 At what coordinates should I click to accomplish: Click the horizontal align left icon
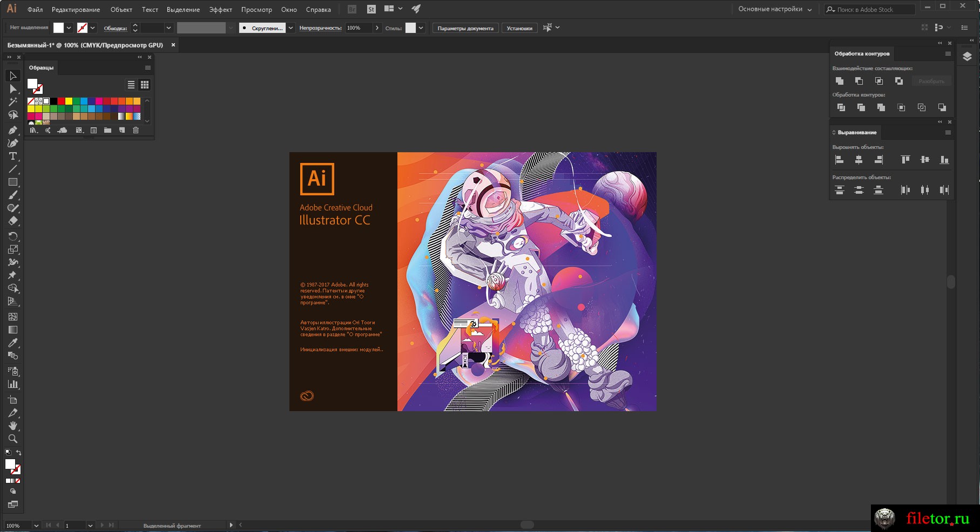tap(840, 160)
